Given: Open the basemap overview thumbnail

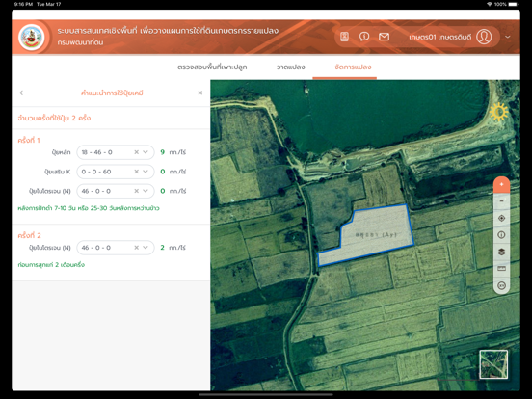Looking at the screenshot, I should (x=493, y=364).
